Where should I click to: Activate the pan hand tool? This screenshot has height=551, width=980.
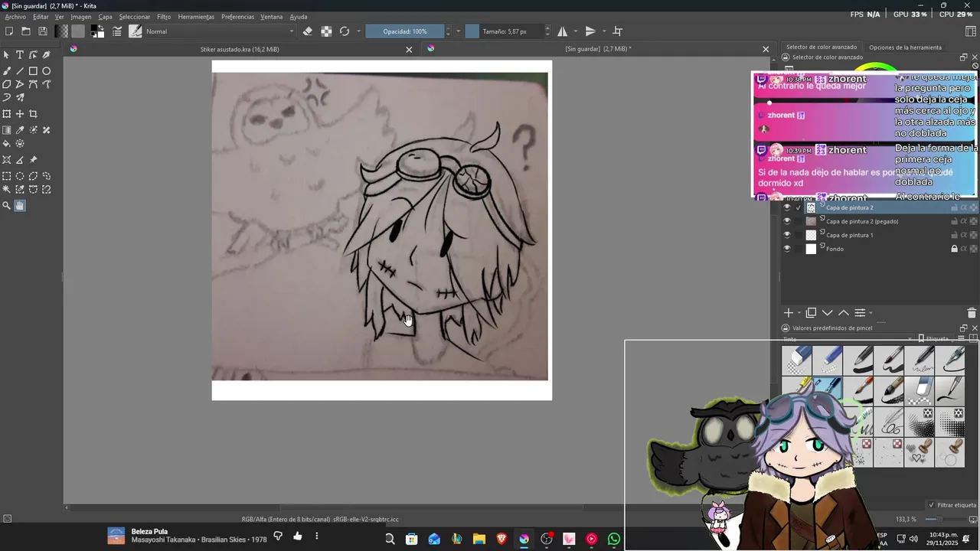20,205
